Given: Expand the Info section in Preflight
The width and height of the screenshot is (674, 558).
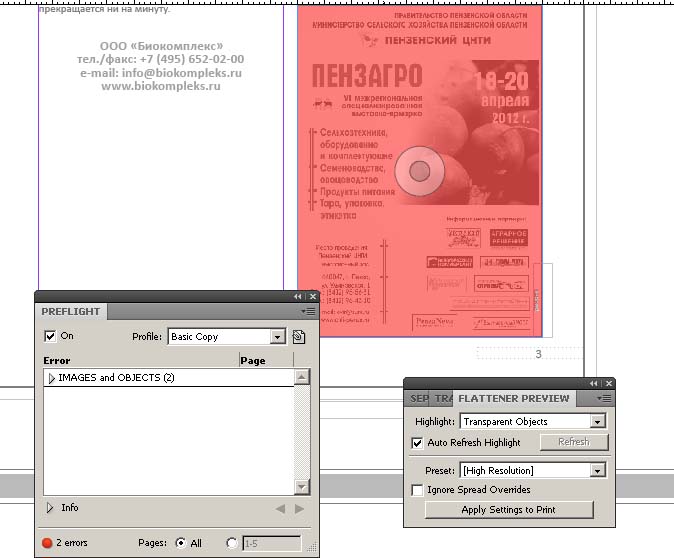Looking at the screenshot, I should coord(50,508).
